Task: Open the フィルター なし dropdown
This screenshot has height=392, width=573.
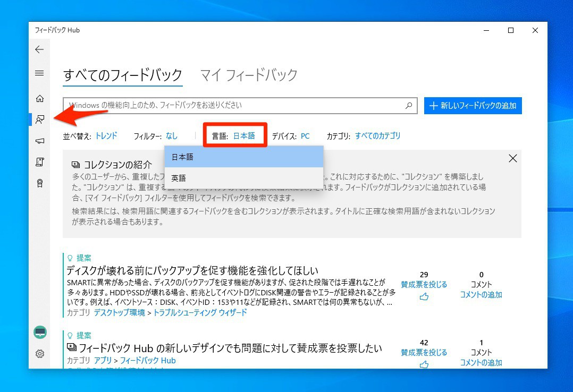Action: [x=172, y=136]
